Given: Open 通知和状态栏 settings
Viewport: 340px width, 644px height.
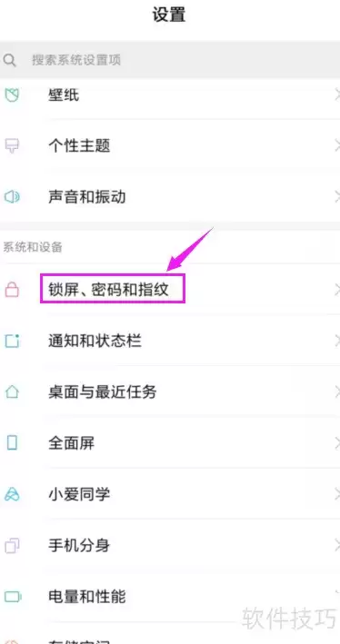Looking at the screenshot, I should tap(170, 341).
